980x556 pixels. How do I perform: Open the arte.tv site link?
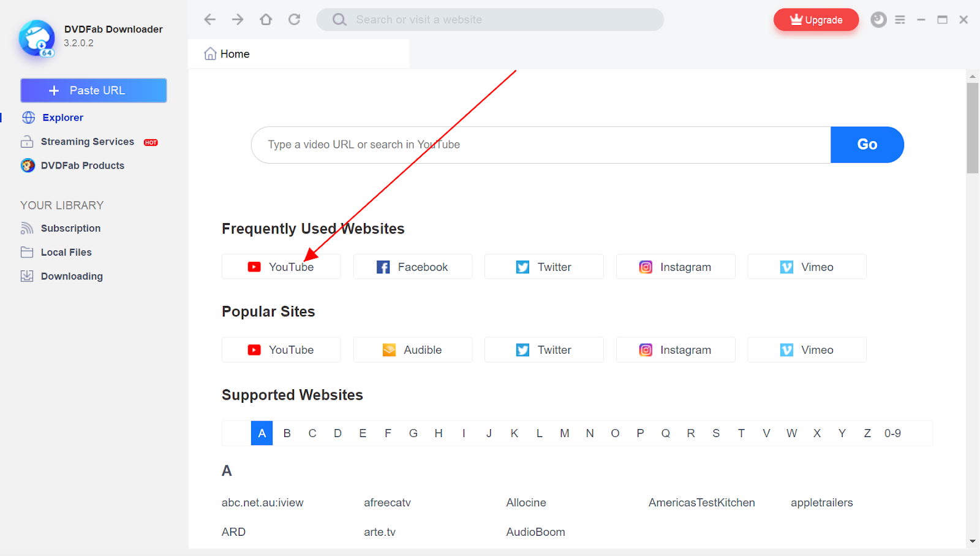coord(380,532)
